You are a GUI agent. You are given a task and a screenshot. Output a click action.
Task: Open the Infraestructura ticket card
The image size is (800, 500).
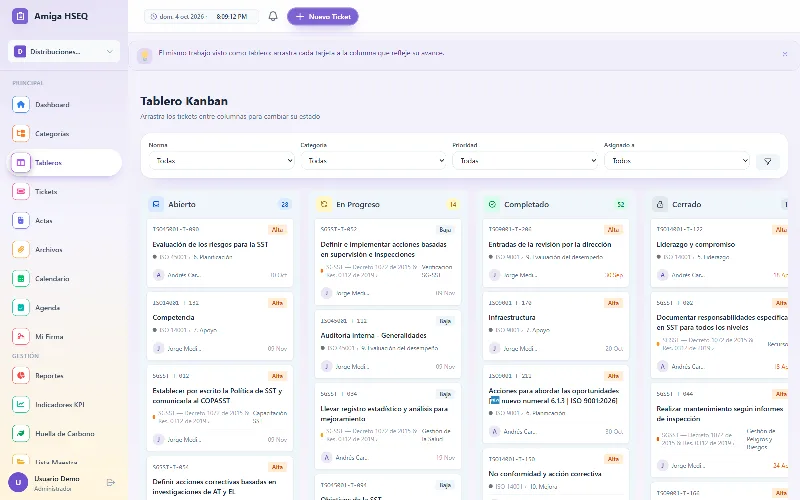[556, 326]
